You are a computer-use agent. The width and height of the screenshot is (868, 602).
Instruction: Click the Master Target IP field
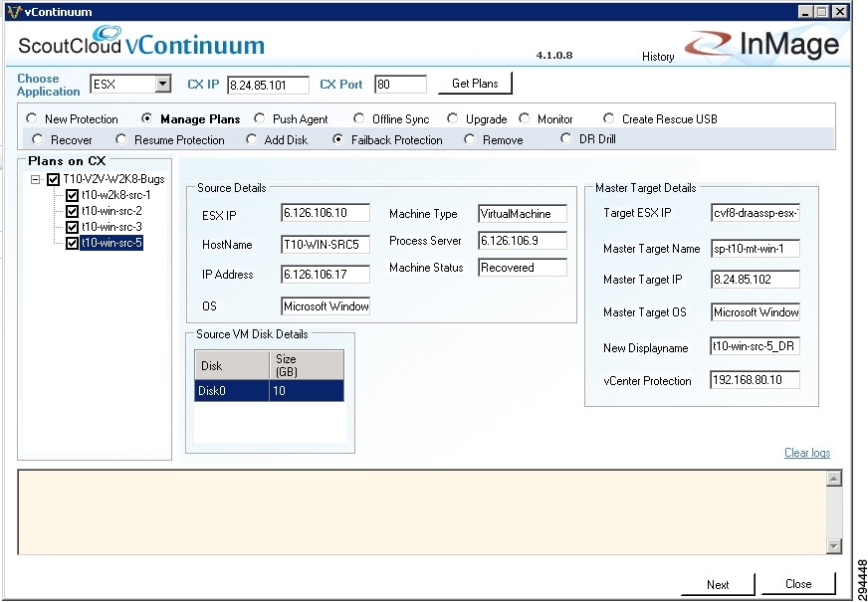756,280
